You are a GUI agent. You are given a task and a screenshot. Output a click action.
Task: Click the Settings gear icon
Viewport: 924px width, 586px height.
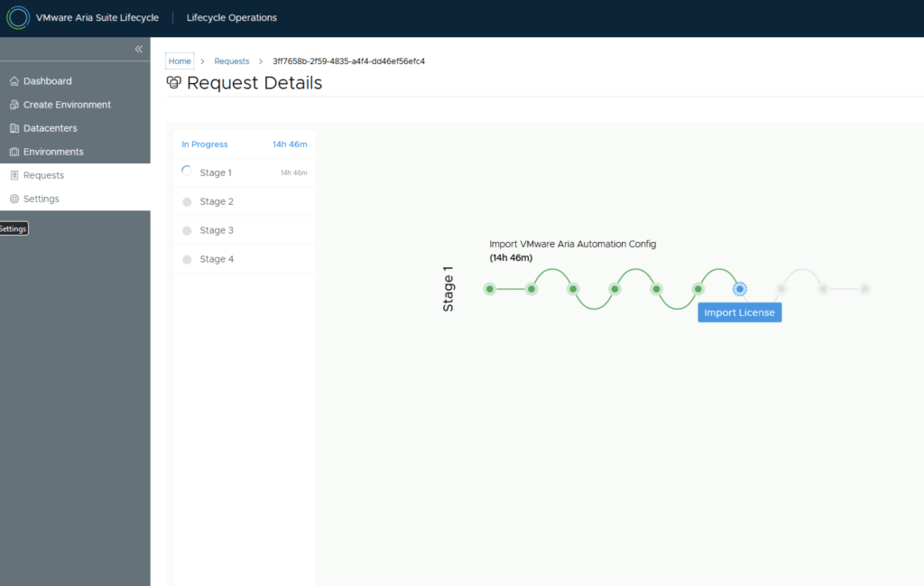click(x=14, y=199)
